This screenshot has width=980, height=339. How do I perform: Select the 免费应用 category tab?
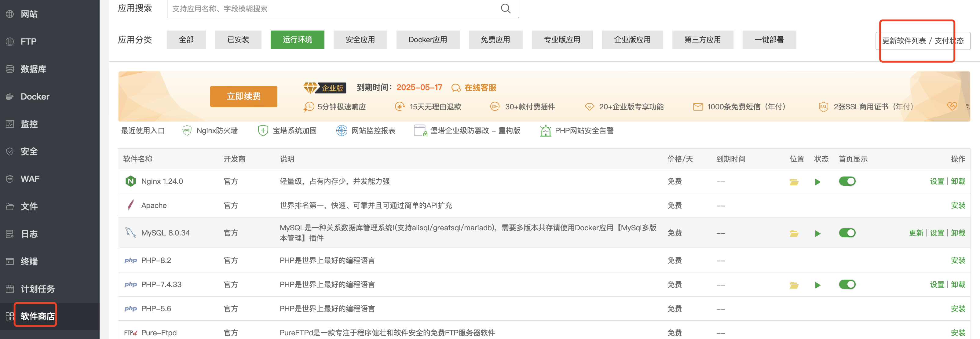[x=495, y=40]
